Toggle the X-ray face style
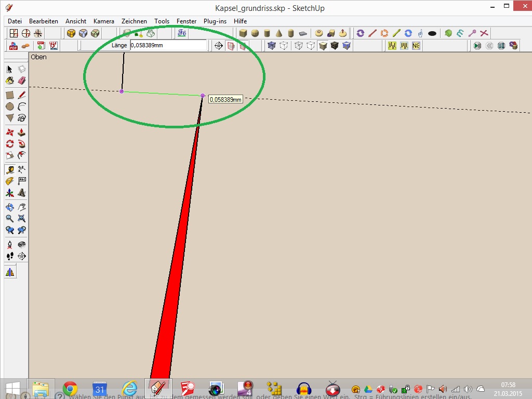Screen dimensions: 532x399 coord(271,46)
